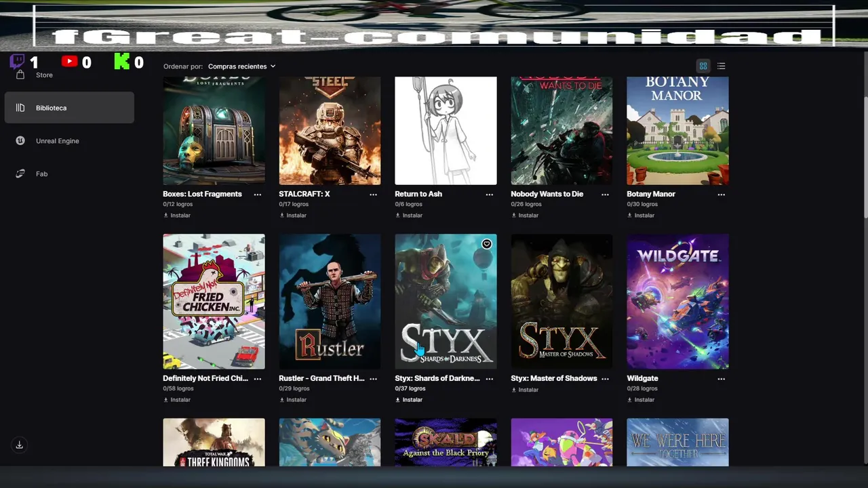Open Compras recientes sort dropdown

pyautogui.click(x=242, y=66)
